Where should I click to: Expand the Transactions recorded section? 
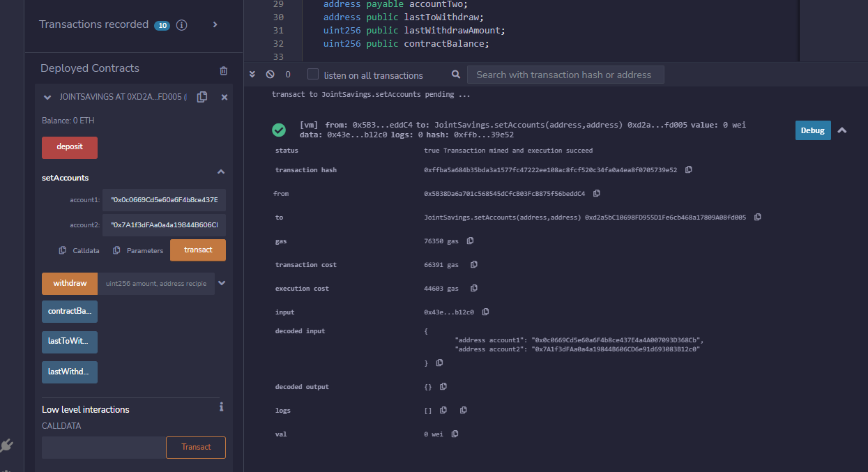coord(215,24)
